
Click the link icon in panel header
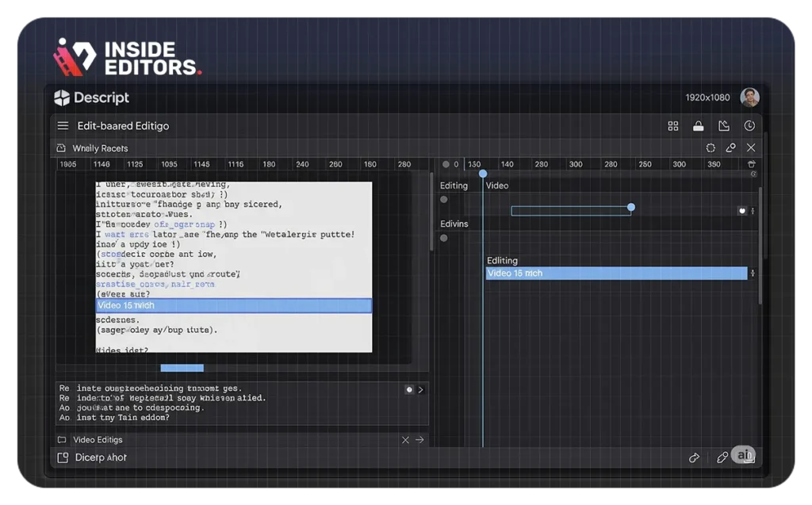[730, 148]
